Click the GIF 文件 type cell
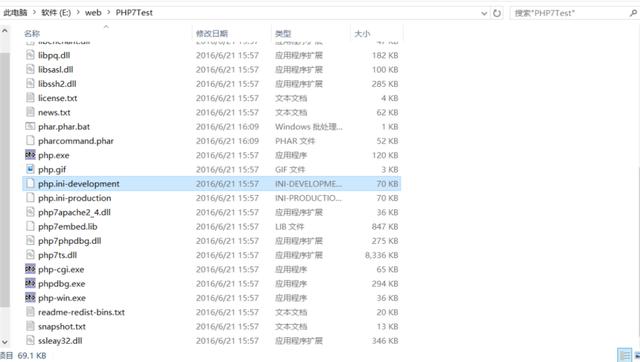Image resolution: width=640 pixels, height=362 pixels. [x=290, y=169]
